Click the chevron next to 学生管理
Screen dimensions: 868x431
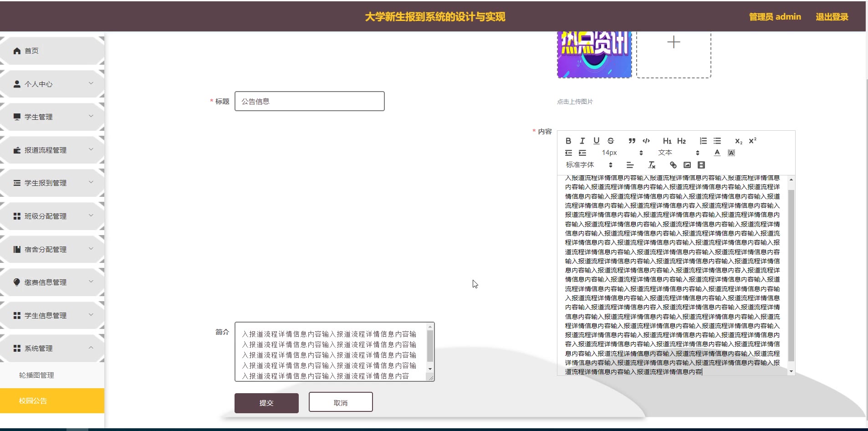(91, 116)
